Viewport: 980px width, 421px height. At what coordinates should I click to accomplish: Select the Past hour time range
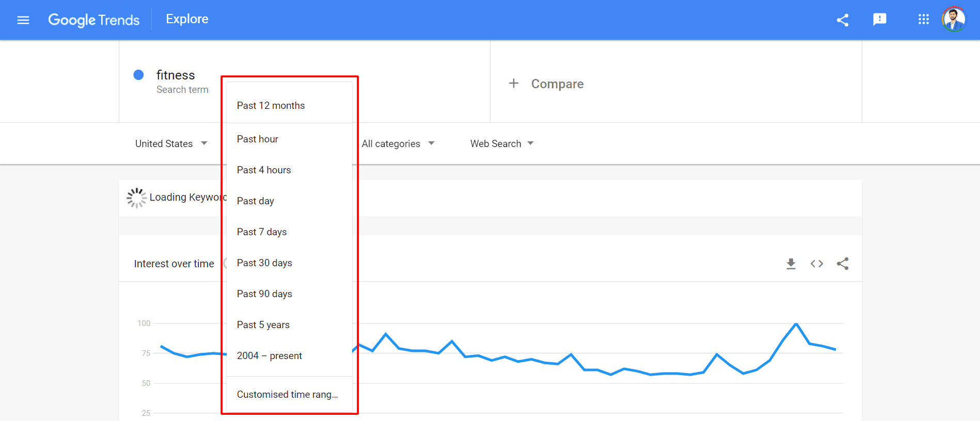[257, 139]
